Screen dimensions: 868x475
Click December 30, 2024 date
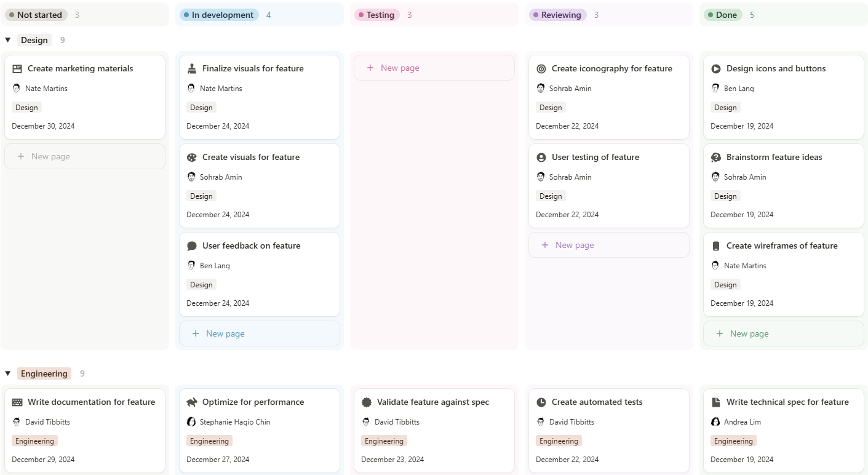[x=43, y=126]
